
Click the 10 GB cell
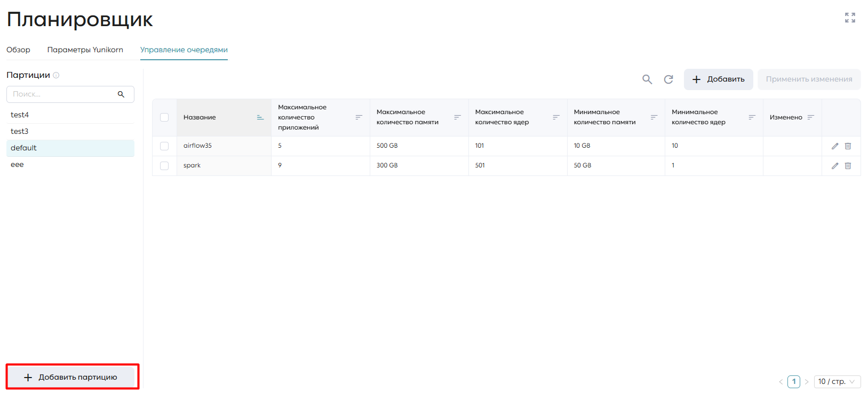[x=616, y=146]
